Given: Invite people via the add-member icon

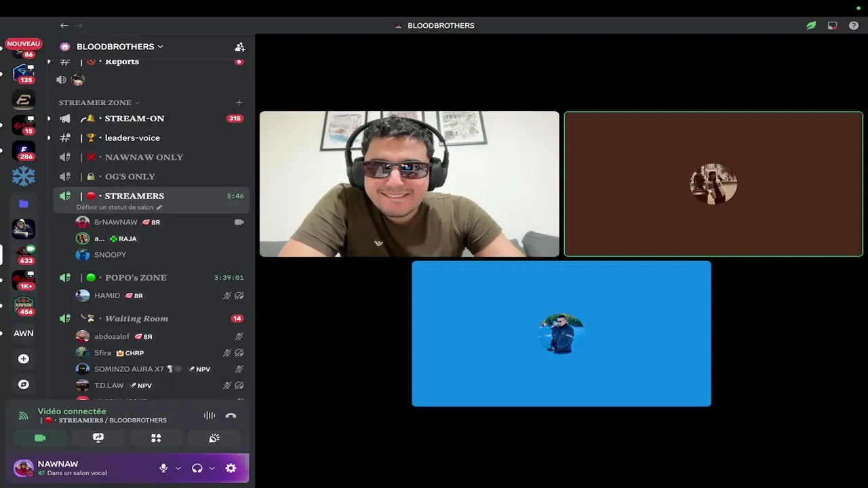Looking at the screenshot, I should coord(239,47).
